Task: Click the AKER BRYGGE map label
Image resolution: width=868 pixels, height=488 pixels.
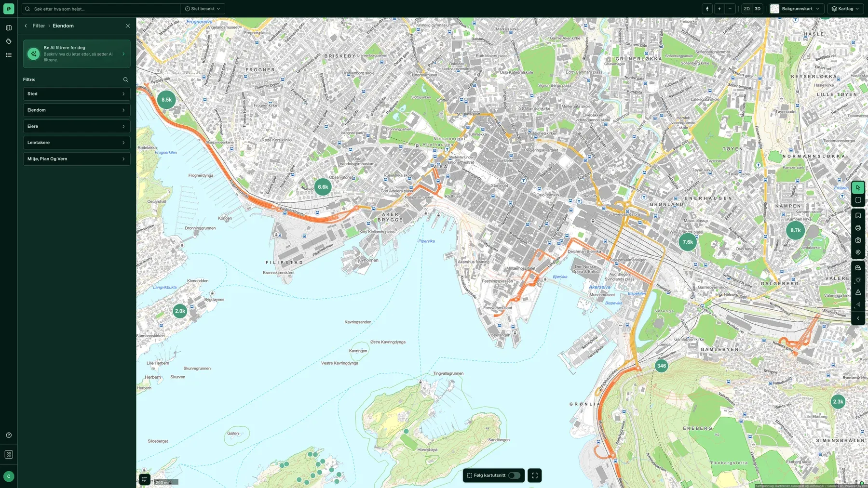Action: (390, 217)
